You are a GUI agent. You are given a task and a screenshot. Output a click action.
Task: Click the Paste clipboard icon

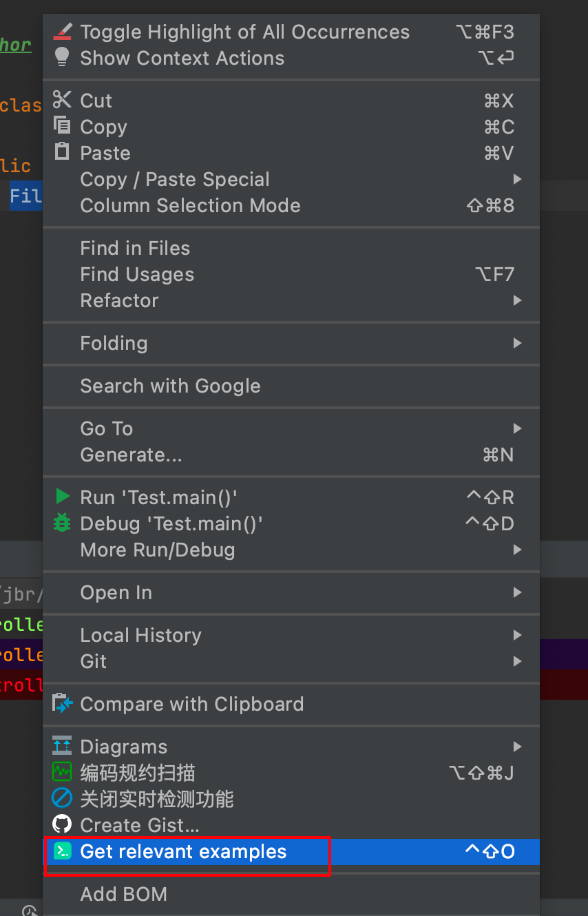coord(62,152)
